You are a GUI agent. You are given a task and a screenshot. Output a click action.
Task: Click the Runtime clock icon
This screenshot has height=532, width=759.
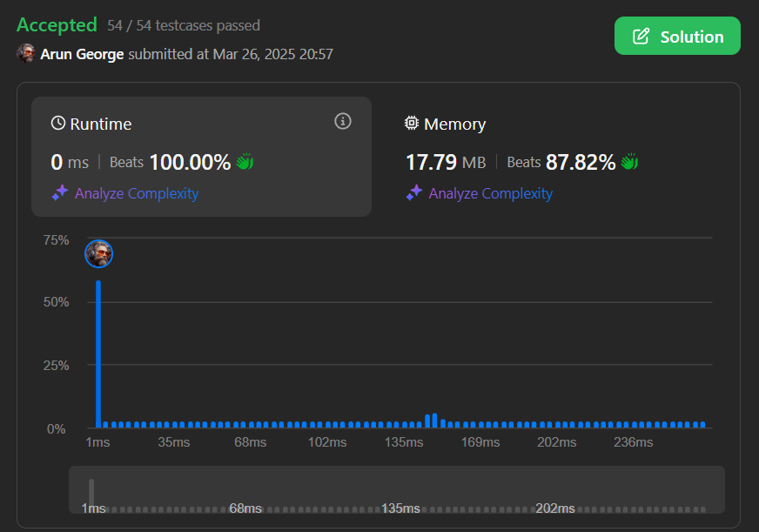click(x=58, y=124)
